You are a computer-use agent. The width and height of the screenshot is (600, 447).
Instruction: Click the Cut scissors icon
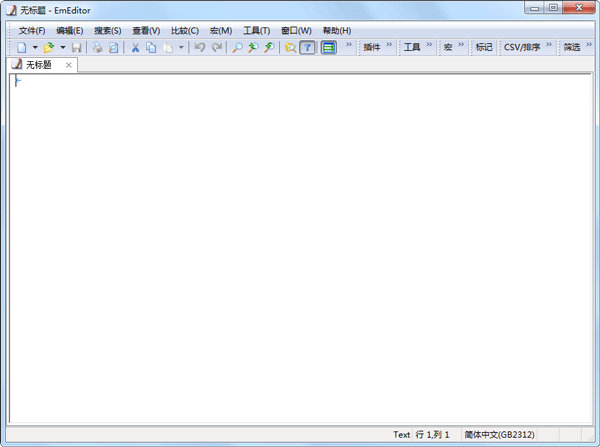pyautogui.click(x=135, y=47)
